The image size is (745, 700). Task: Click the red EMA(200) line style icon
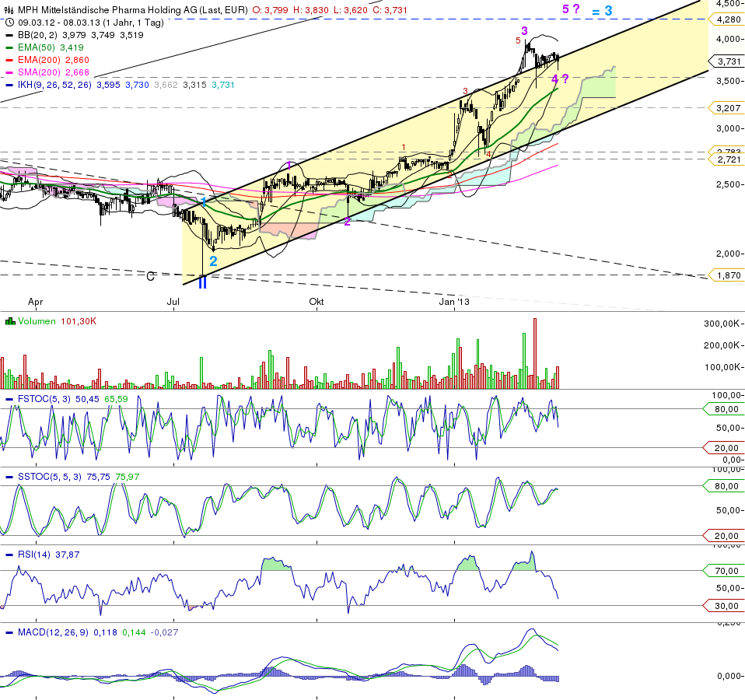[x=9, y=58]
